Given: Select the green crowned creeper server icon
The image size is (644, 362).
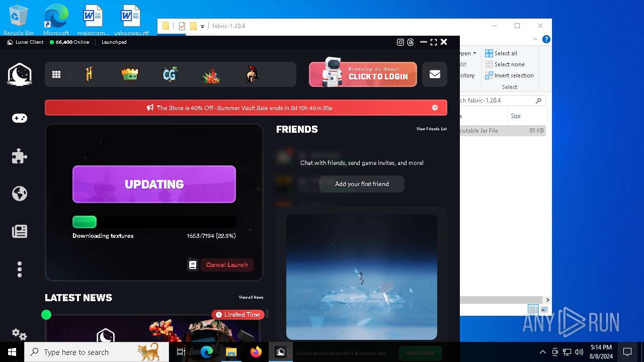Looking at the screenshot, I should tap(130, 74).
